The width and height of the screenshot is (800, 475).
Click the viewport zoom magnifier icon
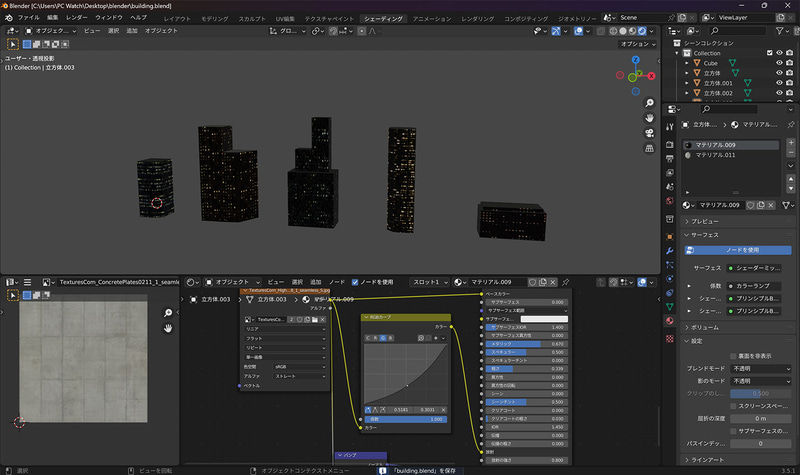click(x=650, y=104)
